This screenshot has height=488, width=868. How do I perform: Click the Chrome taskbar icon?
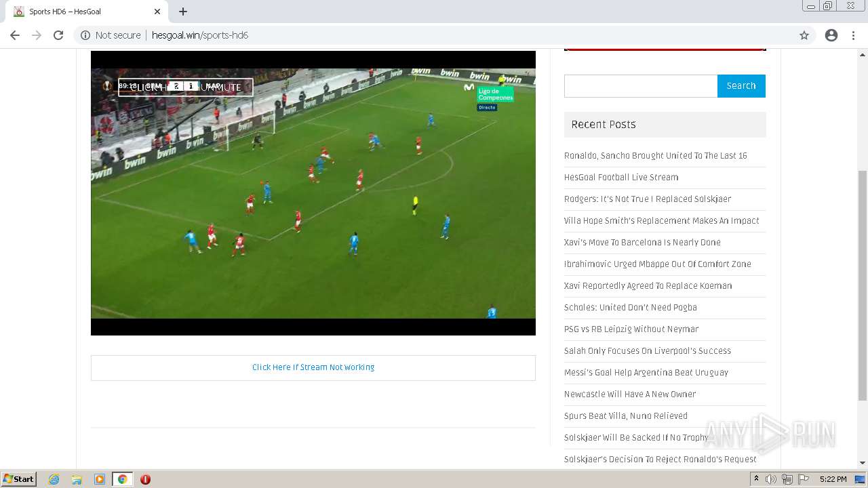122,479
